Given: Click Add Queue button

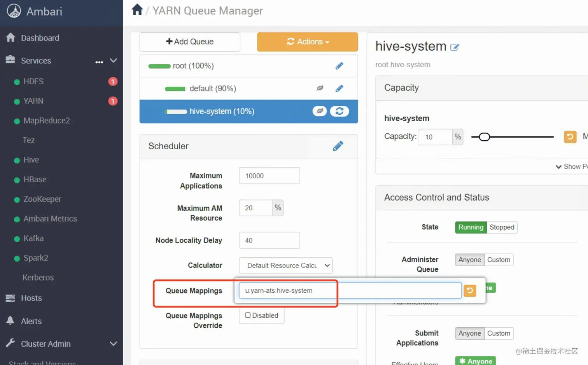Looking at the screenshot, I should [x=190, y=42].
